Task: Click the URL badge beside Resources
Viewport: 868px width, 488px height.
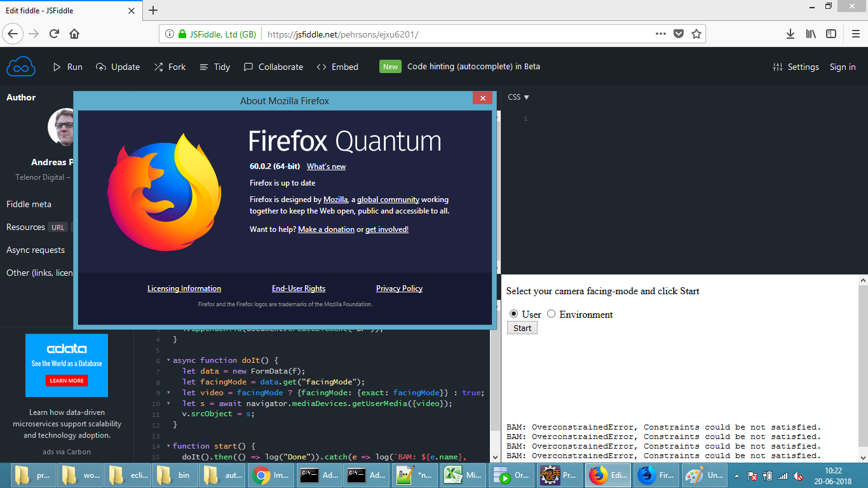Action: pyautogui.click(x=58, y=227)
